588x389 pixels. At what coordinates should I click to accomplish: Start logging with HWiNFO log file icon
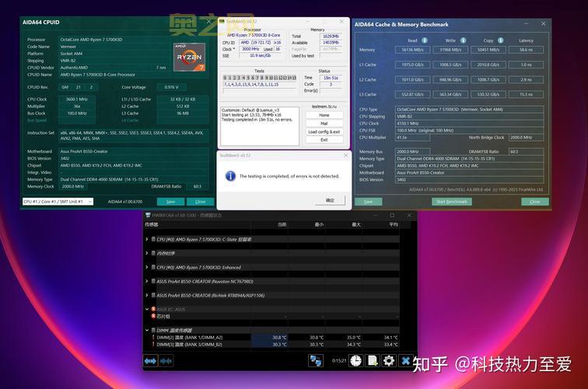pos(373,361)
